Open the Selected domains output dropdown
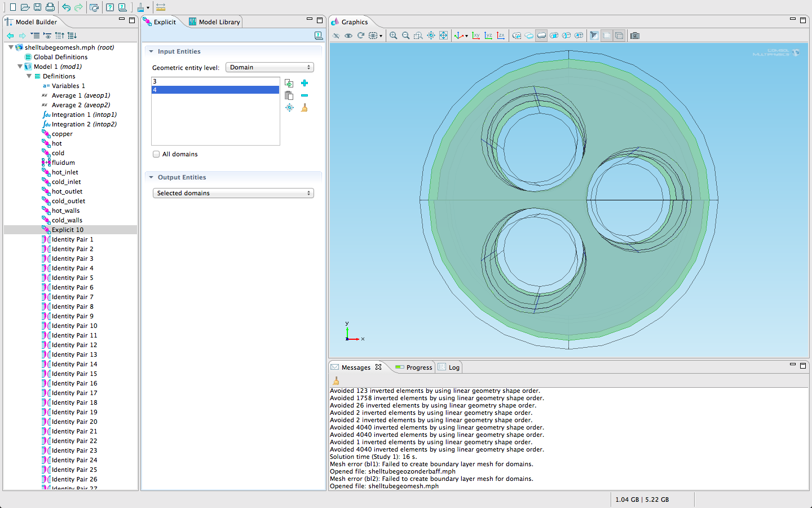 (x=233, y=193)
